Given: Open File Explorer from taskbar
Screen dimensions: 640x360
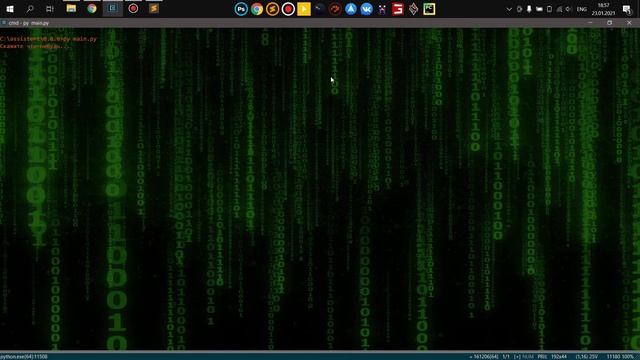Looking at the screenshot, I should 71,9.
